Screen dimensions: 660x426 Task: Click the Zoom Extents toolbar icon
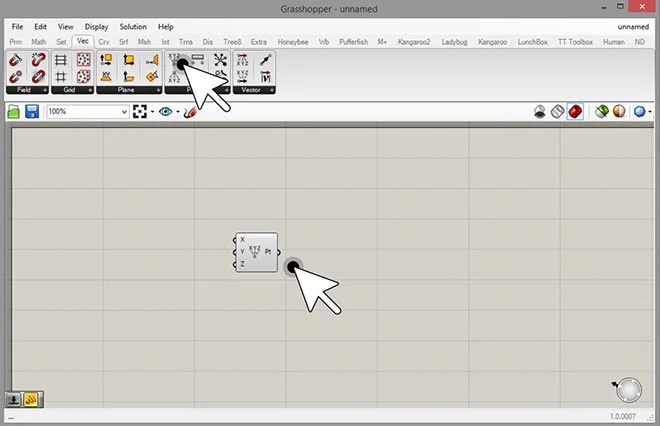pyautogui.click(x=140, y=112)
